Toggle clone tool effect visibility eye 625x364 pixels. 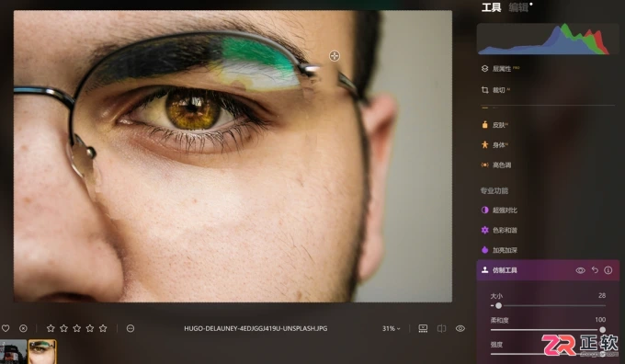pos(580,270)
